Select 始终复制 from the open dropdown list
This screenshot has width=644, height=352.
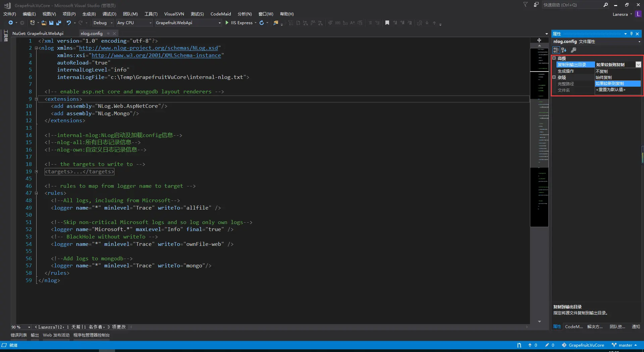[x=604, y=77]
